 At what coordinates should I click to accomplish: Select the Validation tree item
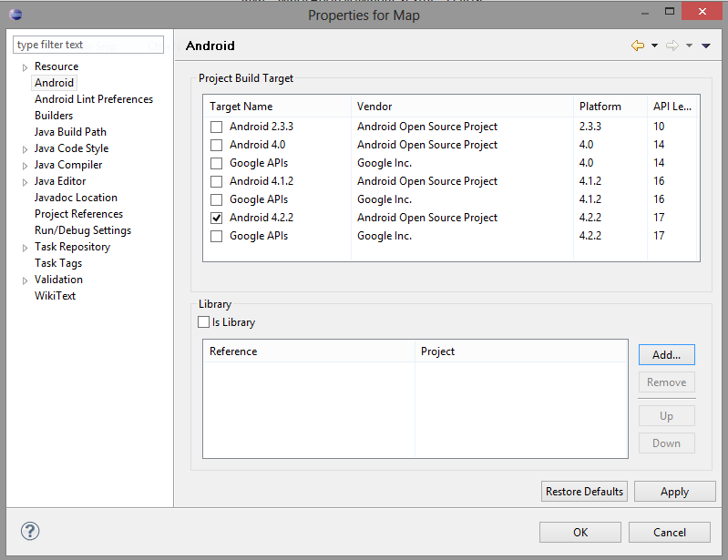coord(58,280)
